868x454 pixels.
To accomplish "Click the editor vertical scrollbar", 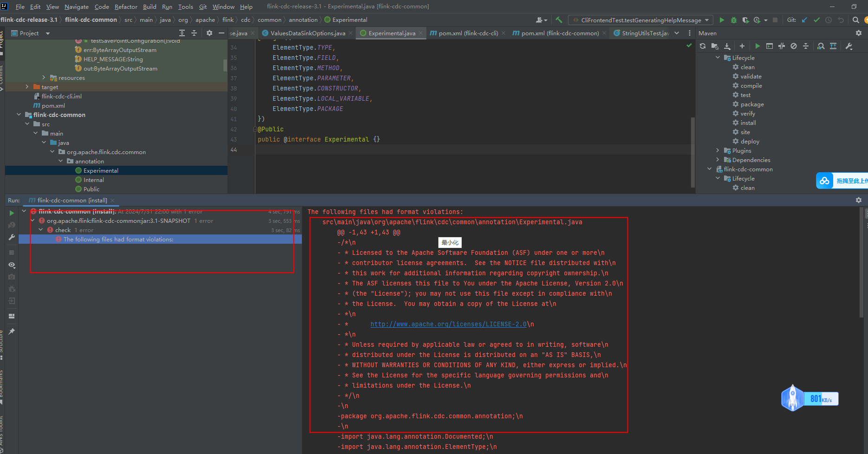I will click(693, 152).
